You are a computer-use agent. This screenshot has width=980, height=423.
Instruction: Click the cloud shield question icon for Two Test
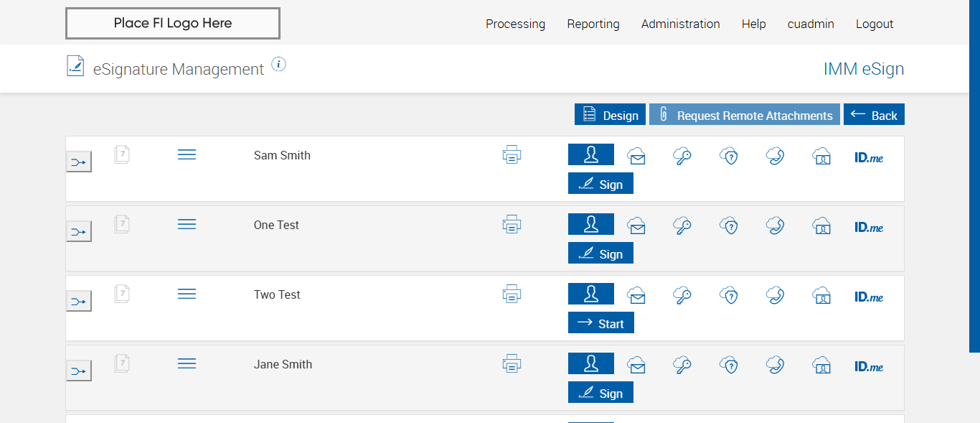point(729,295)
